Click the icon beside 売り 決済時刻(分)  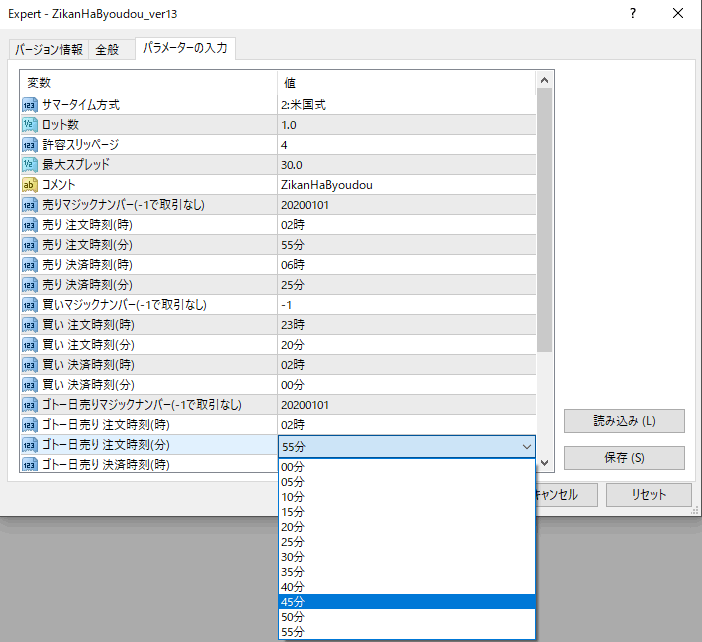[x=30, y=285]
